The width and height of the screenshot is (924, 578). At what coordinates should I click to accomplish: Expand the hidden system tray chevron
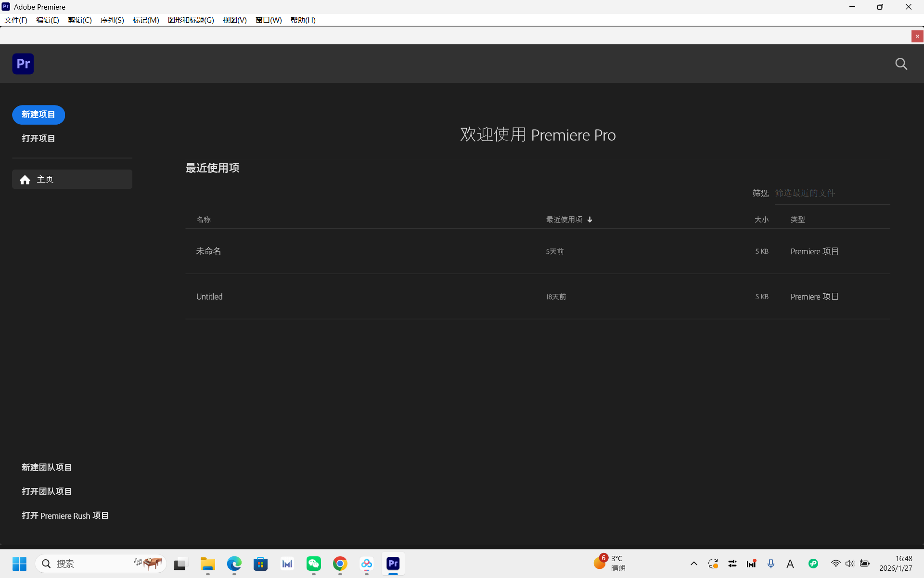click(x=693, y=564)
